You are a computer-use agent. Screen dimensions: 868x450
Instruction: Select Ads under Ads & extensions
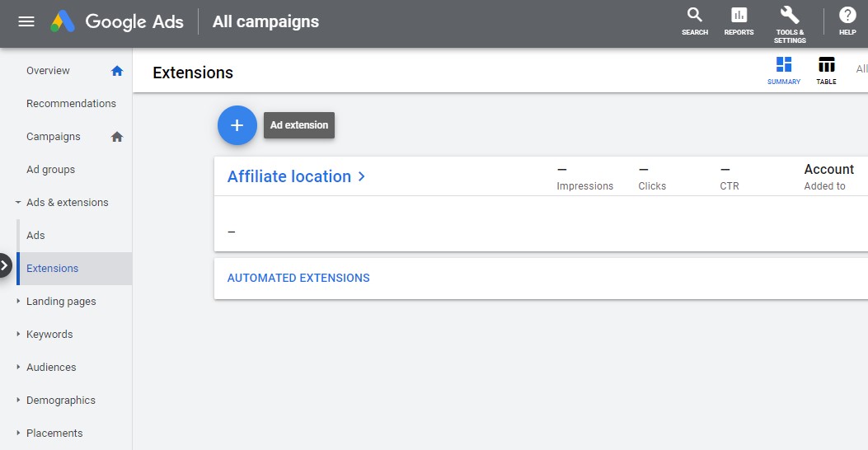[x=35, y=236]
